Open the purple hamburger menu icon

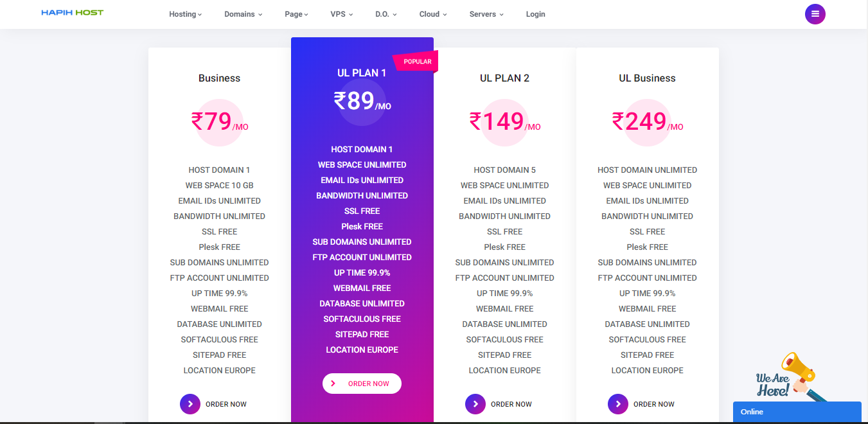click(x=815, y=14)
